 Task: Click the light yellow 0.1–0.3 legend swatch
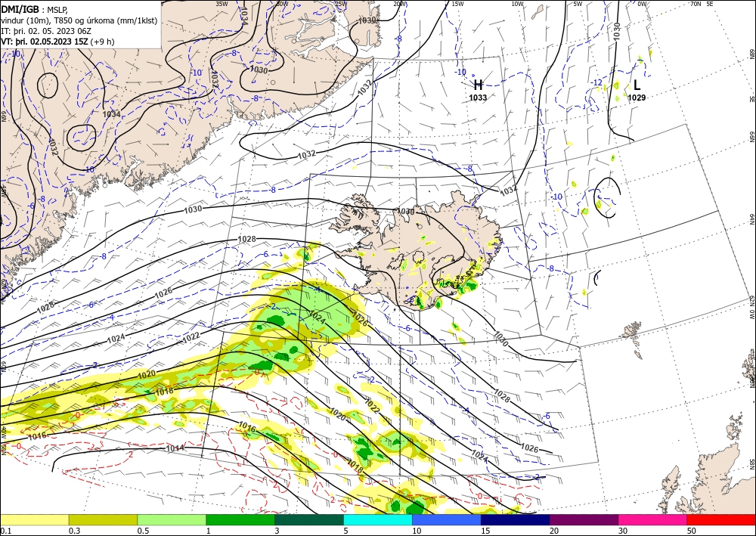(34, 519)
